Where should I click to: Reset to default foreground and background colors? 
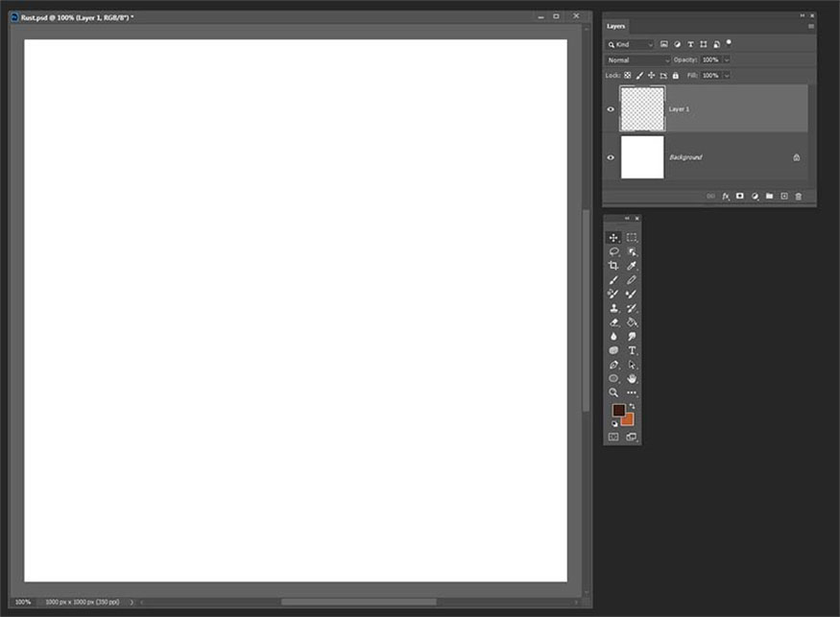tap(614, 424)
